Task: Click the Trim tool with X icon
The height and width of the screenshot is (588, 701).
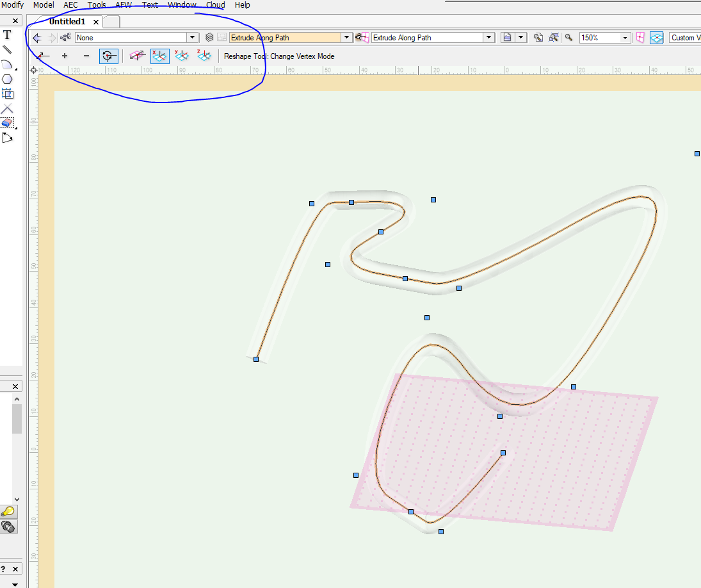Action: tap(8, 108)
